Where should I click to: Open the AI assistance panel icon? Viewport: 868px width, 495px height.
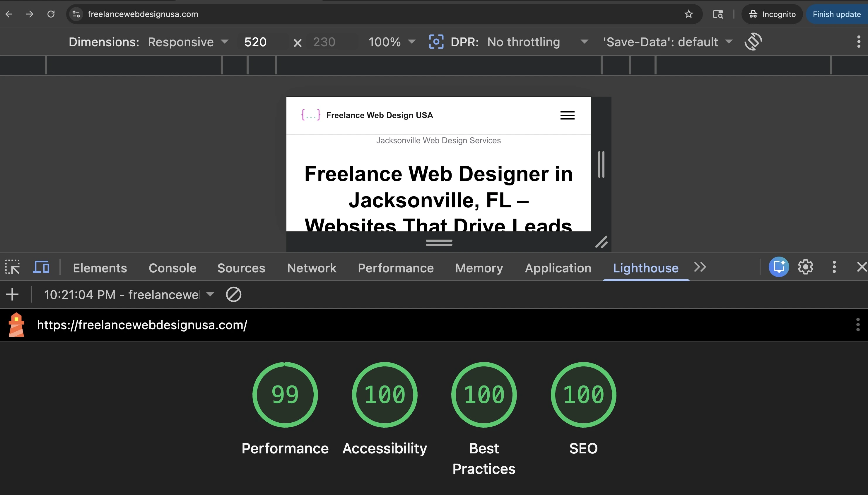point(779,267)
